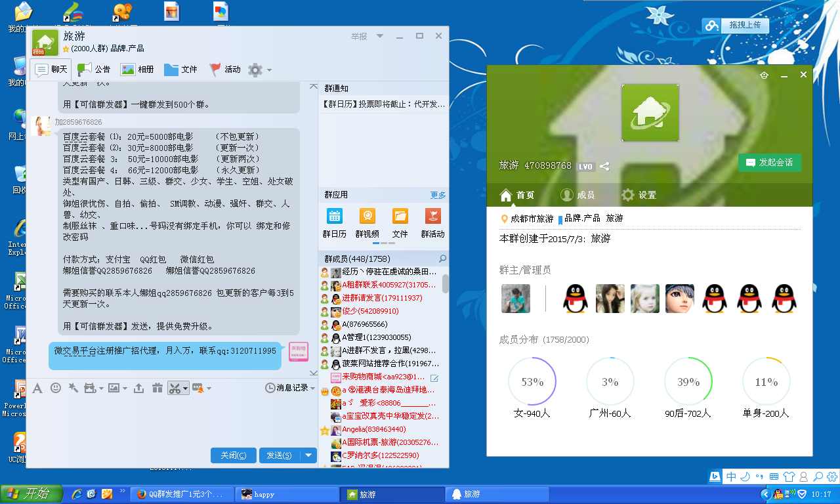Click the IME Bing logo icon
The height and width of the screenshot is (504, 840).
coord(715,476)
